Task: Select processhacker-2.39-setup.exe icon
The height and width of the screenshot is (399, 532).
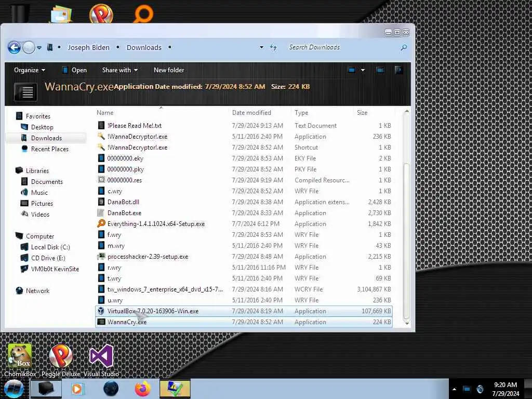Action: tap(101, 257)
